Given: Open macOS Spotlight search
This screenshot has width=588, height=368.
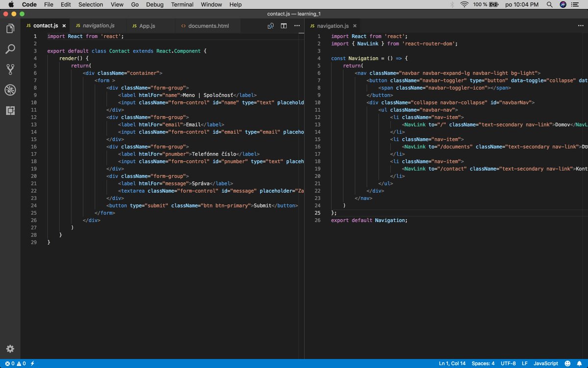Looking at the screenshot, I should 550,4.
